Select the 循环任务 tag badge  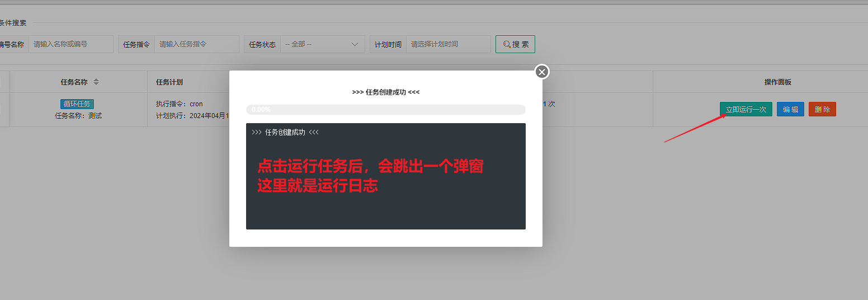point(77,104)
